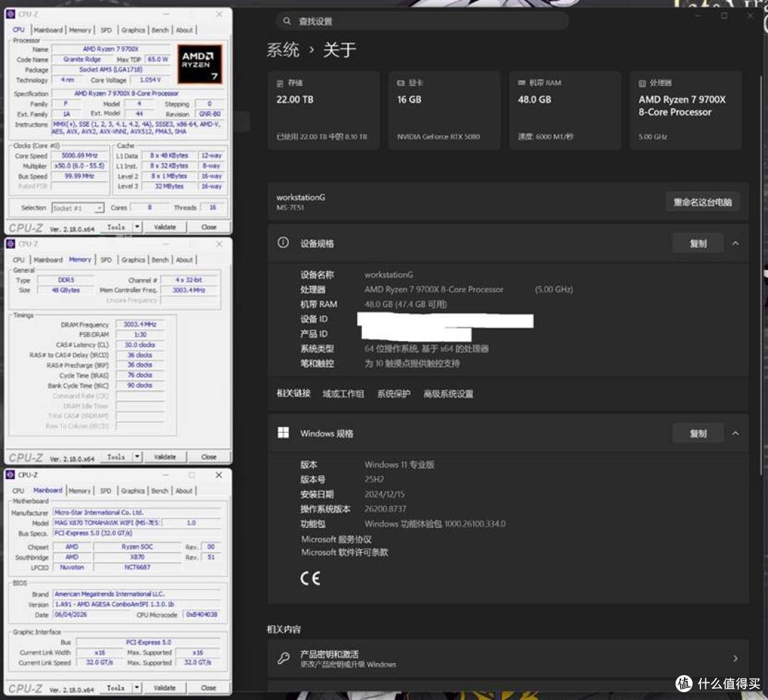Open the Socket #1 selection dropdown
Screen dimensions: 768x700
coord(78,208)
